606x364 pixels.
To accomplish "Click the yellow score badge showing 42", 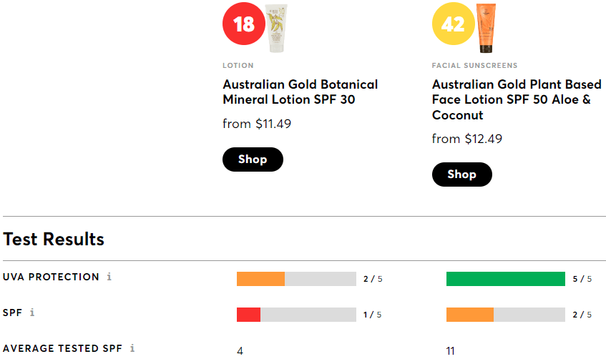I will [x=453, y=24].
